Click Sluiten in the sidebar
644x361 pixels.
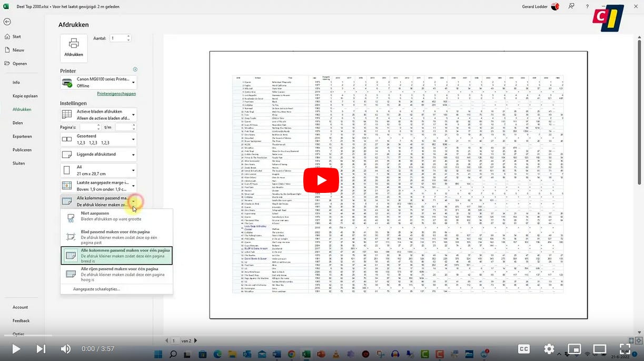tap(19, 163)
